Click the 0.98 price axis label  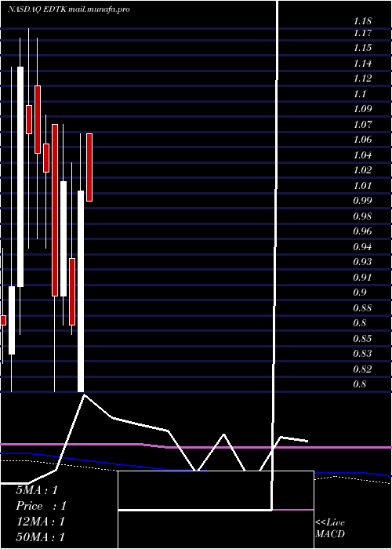pyautogui.click(x=362, y=216)
